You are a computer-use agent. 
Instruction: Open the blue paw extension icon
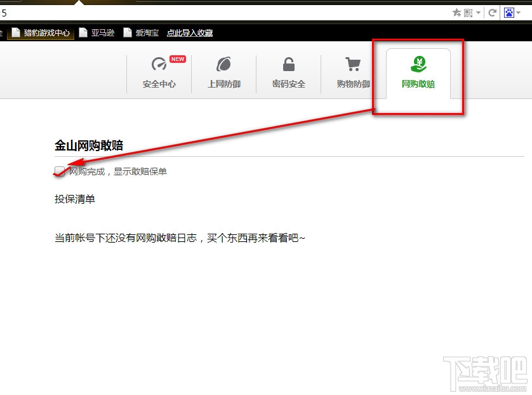(509, 13)
